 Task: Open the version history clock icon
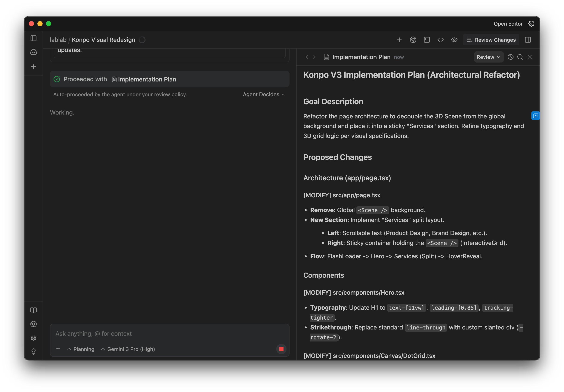510,57
